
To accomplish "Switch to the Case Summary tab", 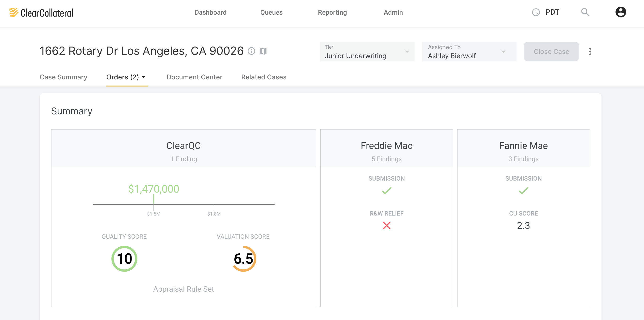I will (x=64, y=77).
